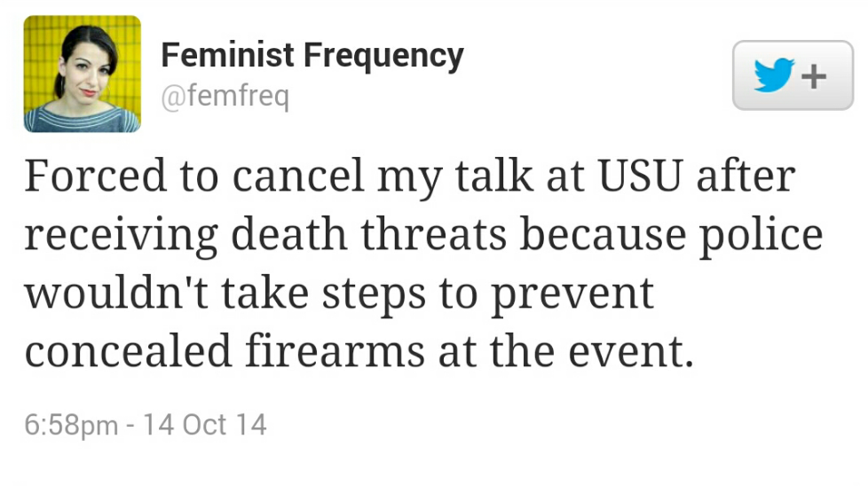Open the 6:58pm tweet timestamp

pyautogui.click(x=71, y=424)
